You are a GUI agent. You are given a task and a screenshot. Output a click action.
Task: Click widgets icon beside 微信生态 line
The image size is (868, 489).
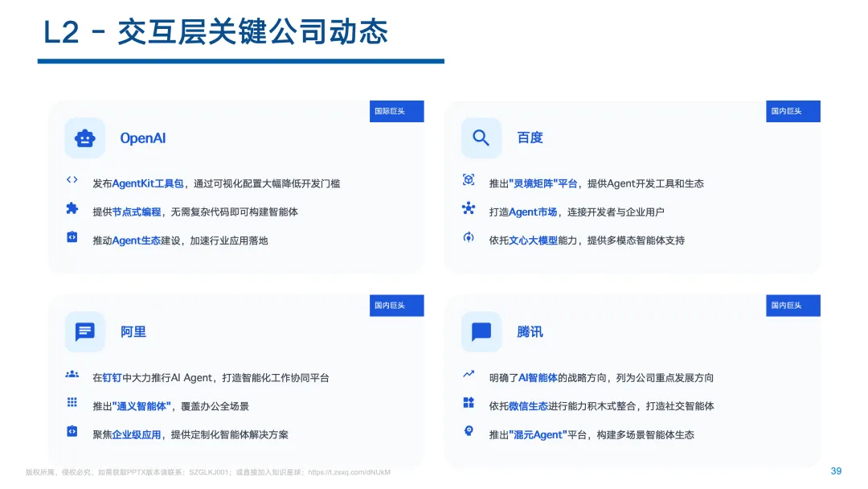click(469, 402)
